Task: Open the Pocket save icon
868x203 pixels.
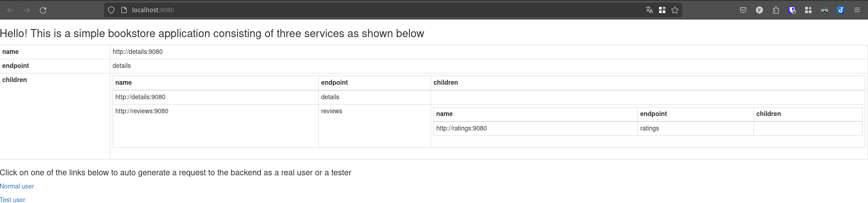Action: click(x=743, y=10)
